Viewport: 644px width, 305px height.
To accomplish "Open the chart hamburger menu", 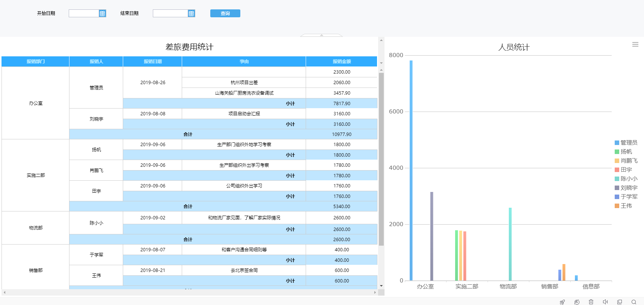I will 635,44.
